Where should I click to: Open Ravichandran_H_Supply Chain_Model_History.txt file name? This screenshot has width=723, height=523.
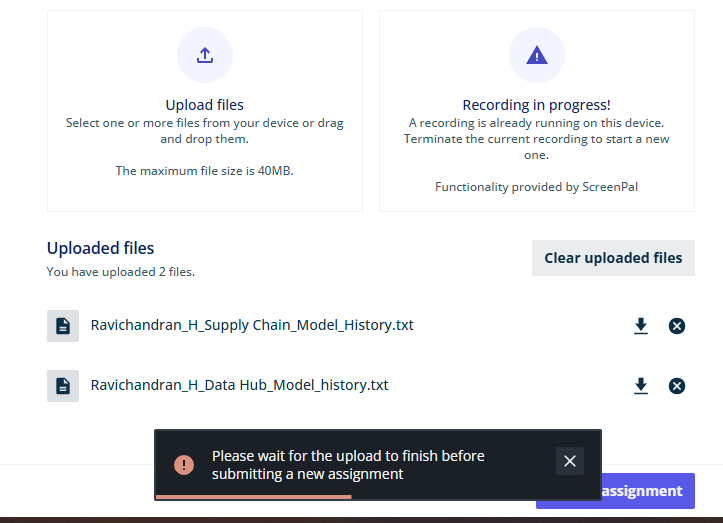click(x=252, y=325)
